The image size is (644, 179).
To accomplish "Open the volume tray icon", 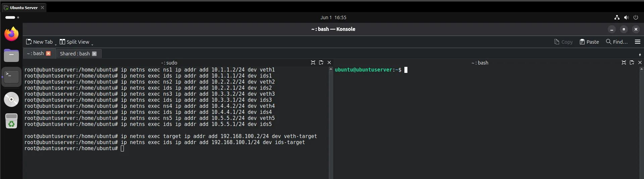I will [x=626, y=17].
